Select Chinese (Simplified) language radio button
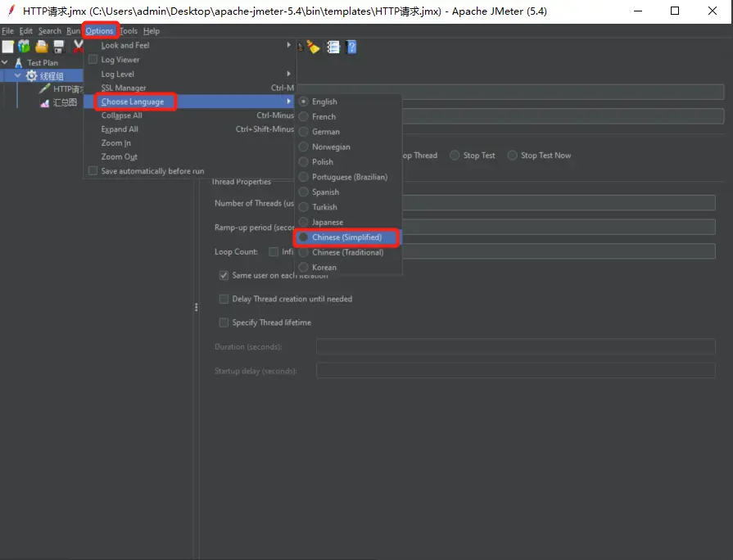The height and width of the screenshot is (560, 733). 304,237
